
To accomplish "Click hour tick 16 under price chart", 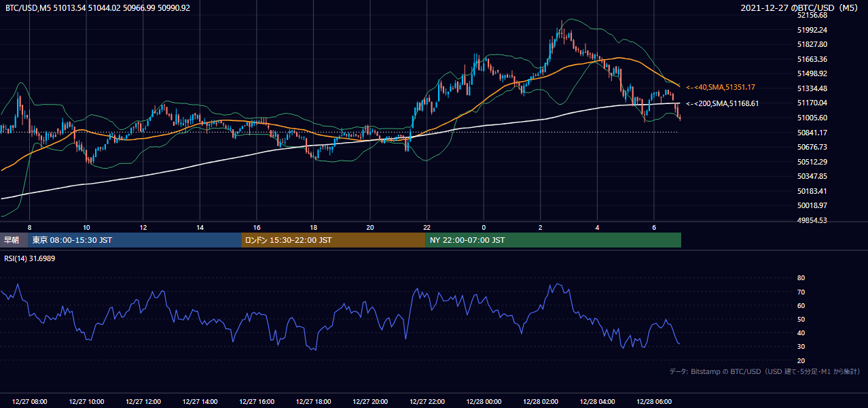I will point(257,226).
